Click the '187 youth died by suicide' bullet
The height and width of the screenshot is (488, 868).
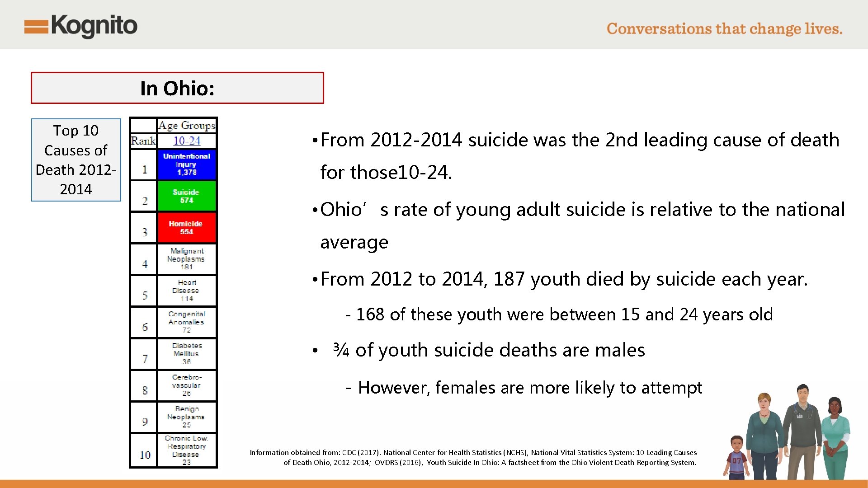(x=560, y=279)
